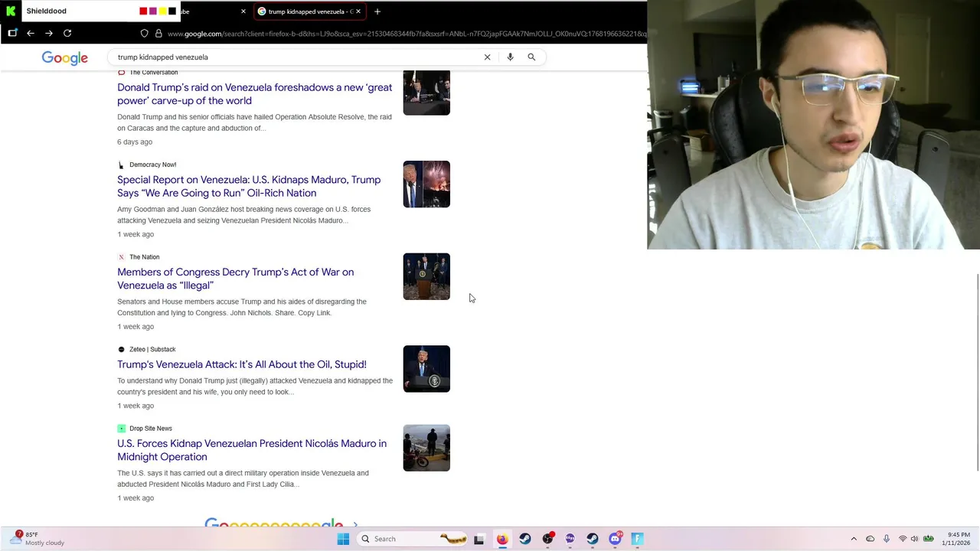
Task: Click the site security padlock icon
Action: tap(158, 33)
